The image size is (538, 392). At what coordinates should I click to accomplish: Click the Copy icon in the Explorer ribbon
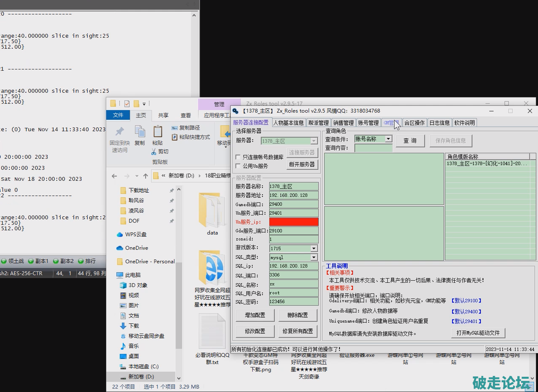pyautogui.click(x=140, y=132)
